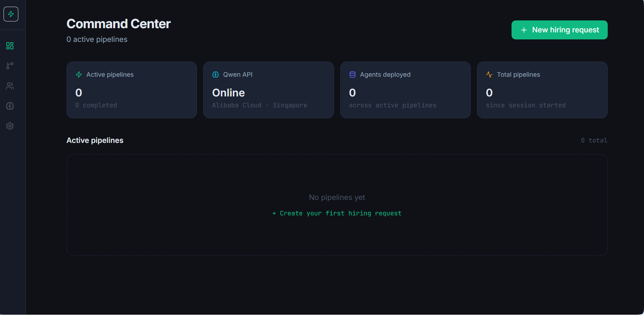The height and width of the screenshot is (315, 644).
Task: Select the Agents deployed stat card
Action: tap(405, 90)
